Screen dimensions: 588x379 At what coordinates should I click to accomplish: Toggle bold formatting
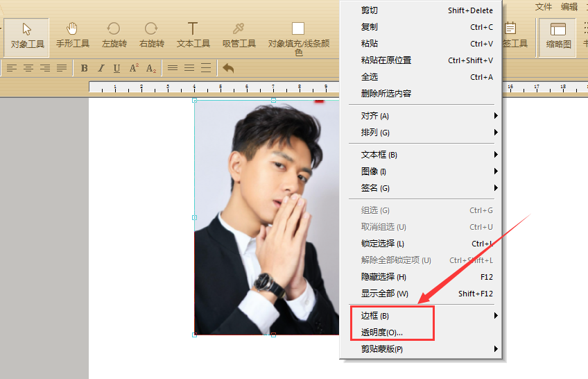[85, 68]
